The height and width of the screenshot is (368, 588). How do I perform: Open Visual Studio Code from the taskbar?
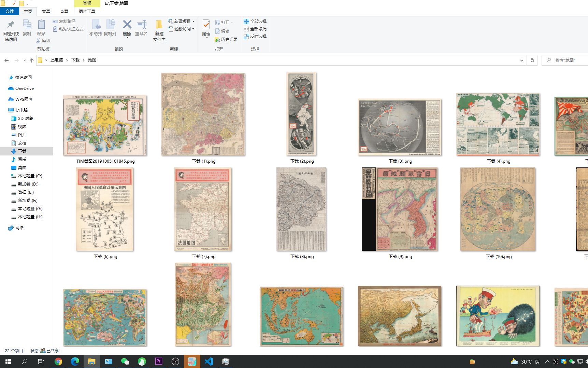pos(209,362)
